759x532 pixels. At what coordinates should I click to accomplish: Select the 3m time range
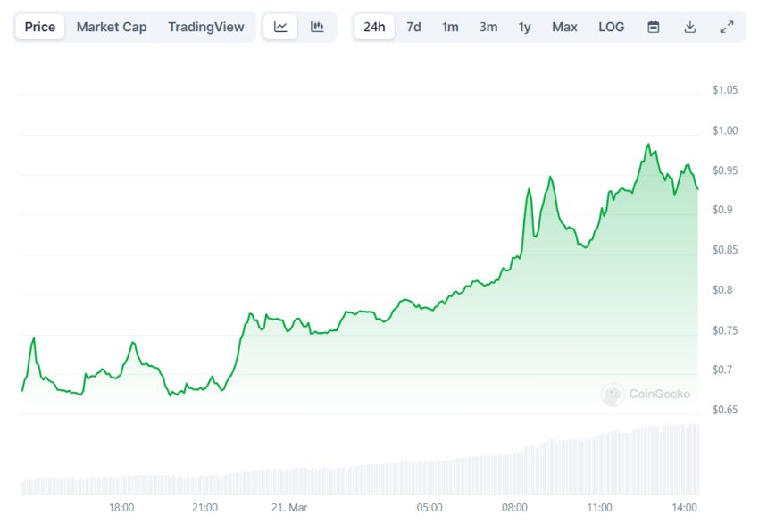click(488, 27)
